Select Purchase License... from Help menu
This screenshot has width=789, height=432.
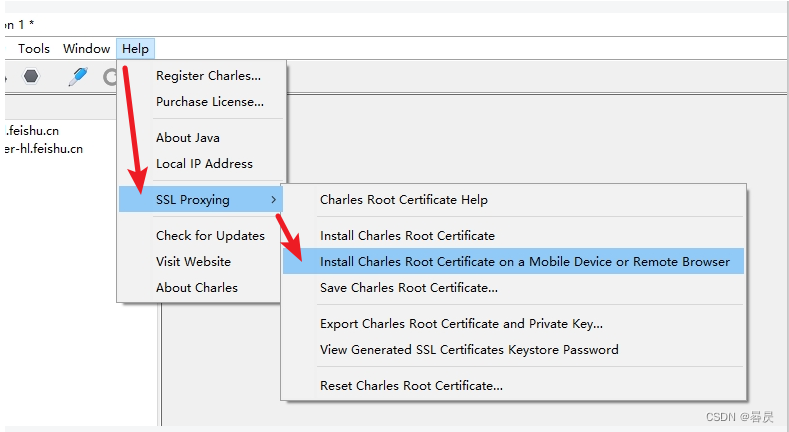202,102
